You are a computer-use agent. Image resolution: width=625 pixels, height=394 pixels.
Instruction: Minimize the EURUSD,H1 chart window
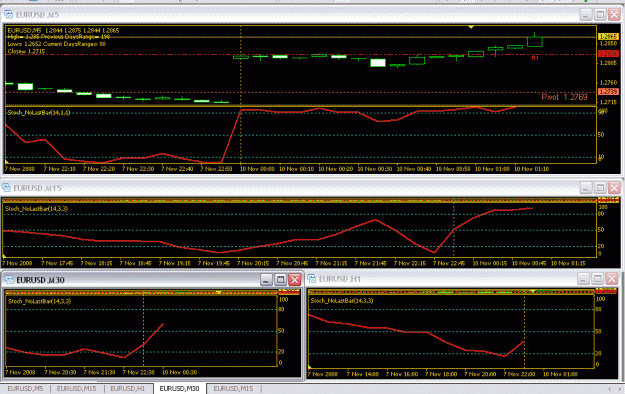click(583, 278)
